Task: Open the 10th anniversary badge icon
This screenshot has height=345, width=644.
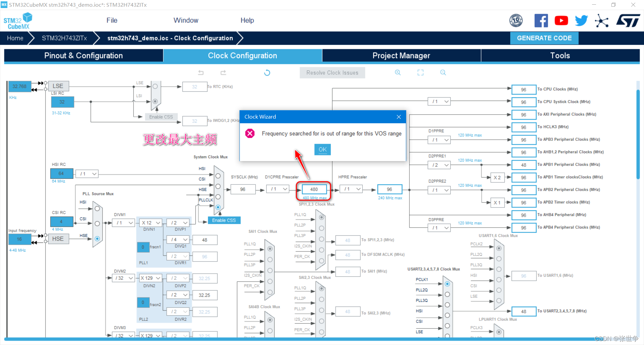Action: pos(516,20)
